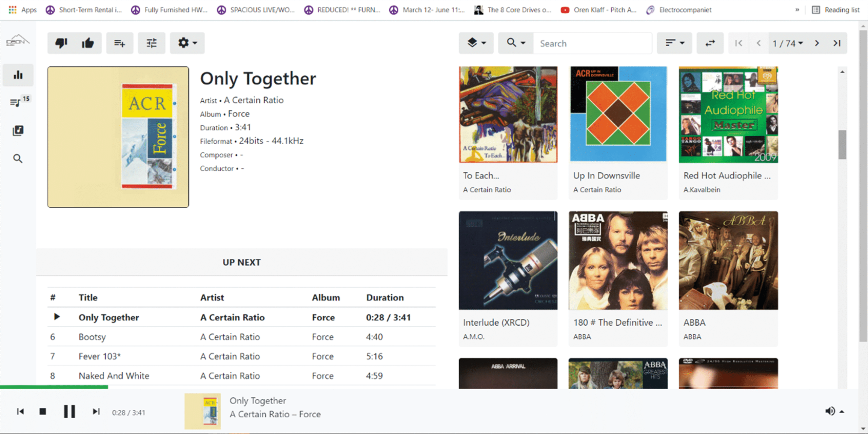Expand the settings gear dropdown
Image resolution: width=868 pixels, height=434 pixels.
click(187, 43)
